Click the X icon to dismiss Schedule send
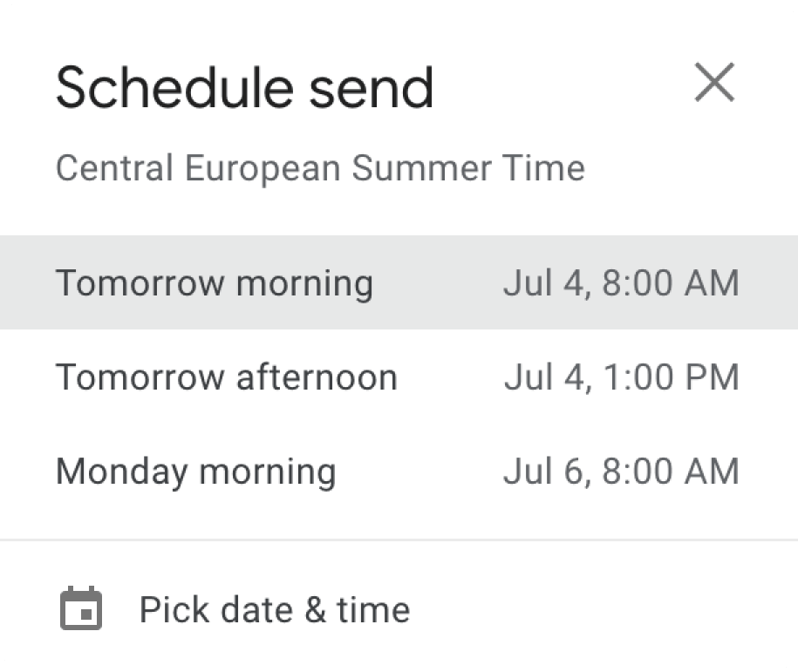Image resolution: width=798 pixels, height=672 pixels. (x=715, y=84)
